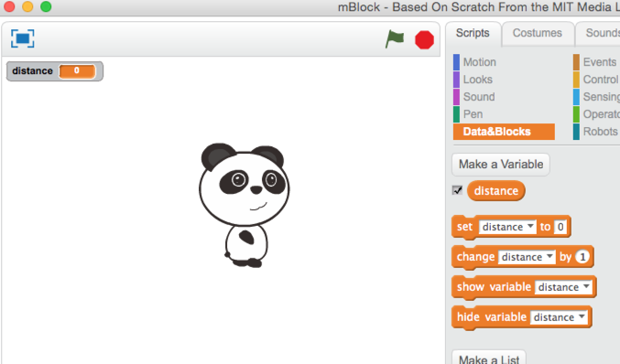Switch to the Scripts tab
Viewport: 620px width, 364px height.
473,33
